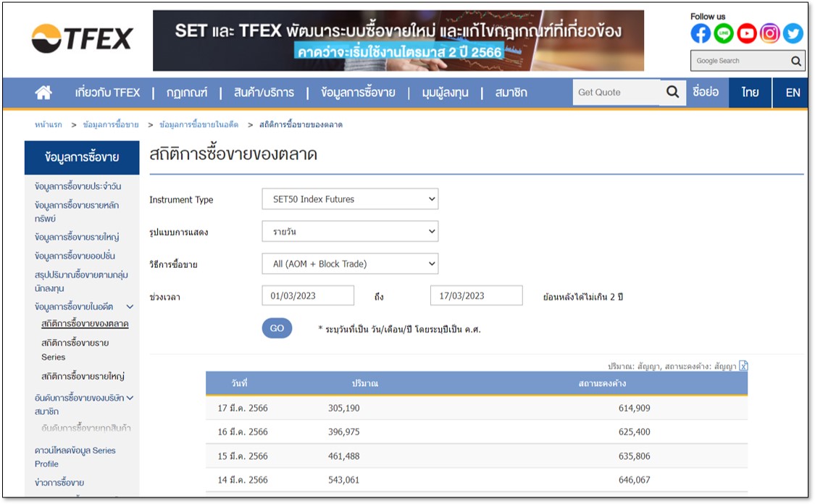Viewport: 815px width, 504px height.
Task: Click the ชื่อย่อ link
Action: tap(706, 92)
